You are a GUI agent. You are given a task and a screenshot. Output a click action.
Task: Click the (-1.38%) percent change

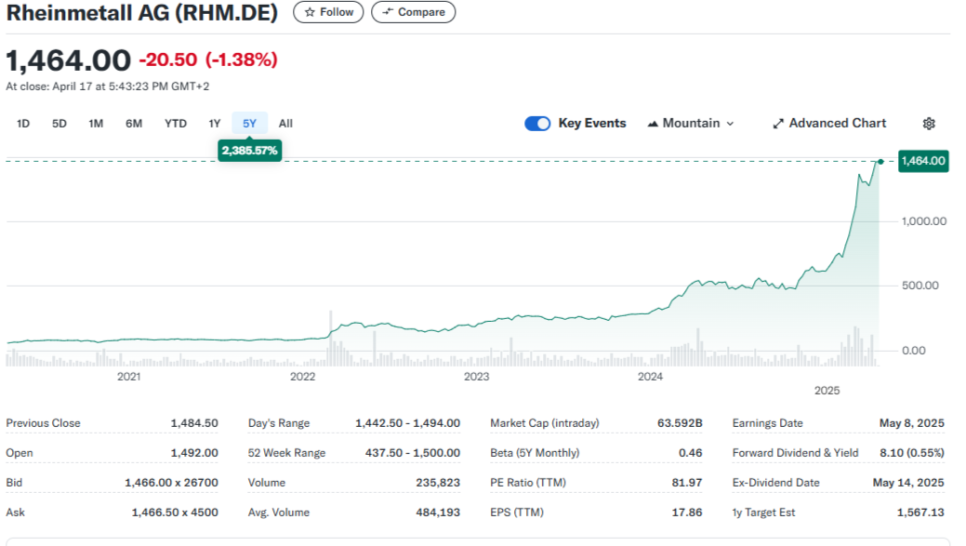point(242,60)
